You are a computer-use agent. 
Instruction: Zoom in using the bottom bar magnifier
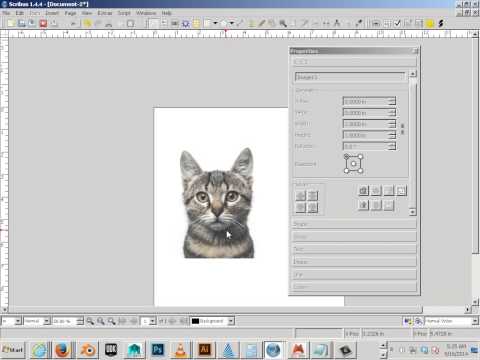[x=111, y=321]
